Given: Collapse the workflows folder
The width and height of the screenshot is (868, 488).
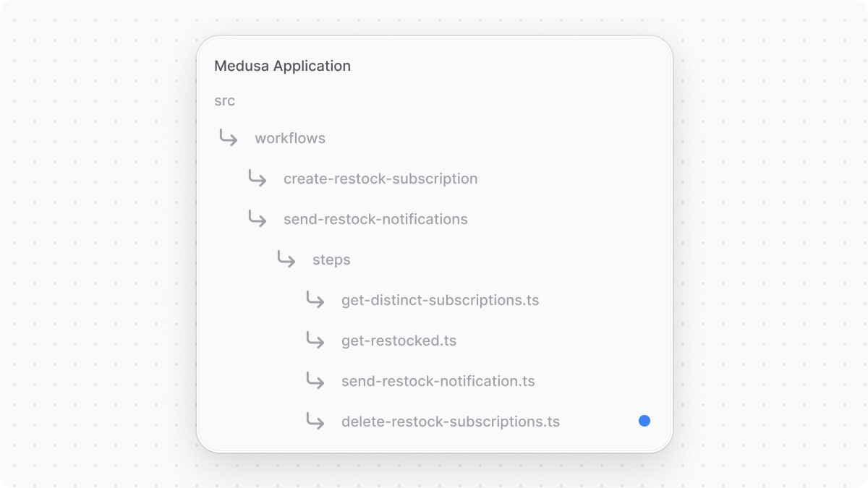Looking at the screenshot, I should coord(289,138).
